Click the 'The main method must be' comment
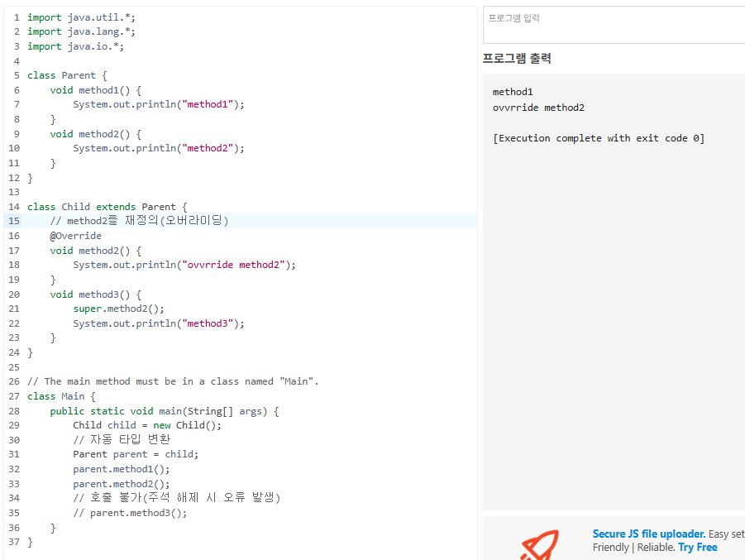This screenshot has height=560, width=745. point(173,381)
